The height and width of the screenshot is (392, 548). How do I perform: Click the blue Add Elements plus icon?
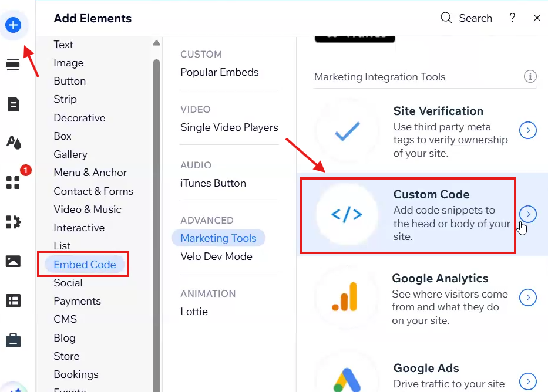(x=13, y=25)
